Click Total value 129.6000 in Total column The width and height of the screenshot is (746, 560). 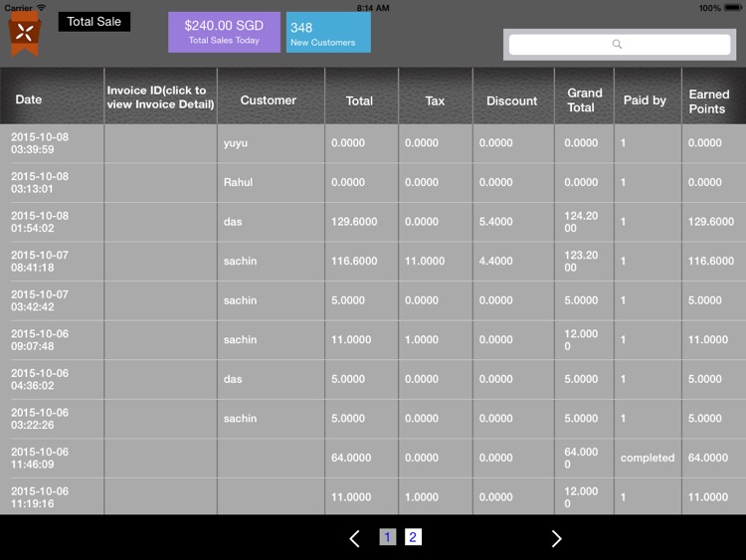[354, 222]
